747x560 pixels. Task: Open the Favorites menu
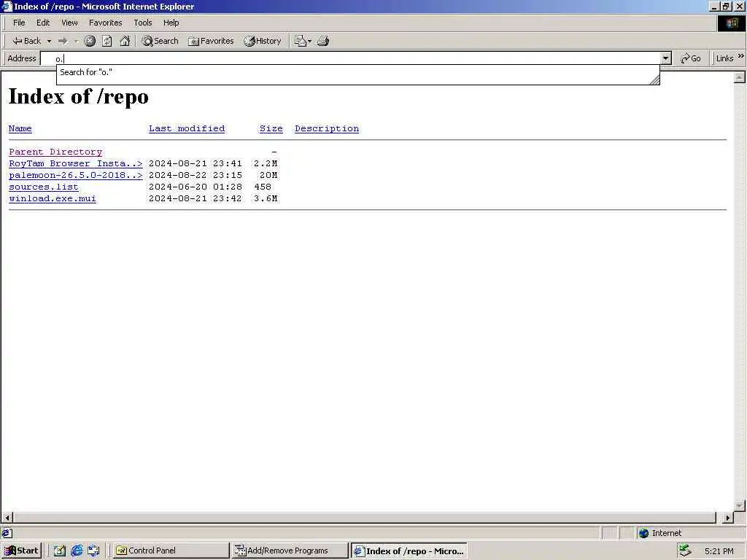click(x=105, y=23)
